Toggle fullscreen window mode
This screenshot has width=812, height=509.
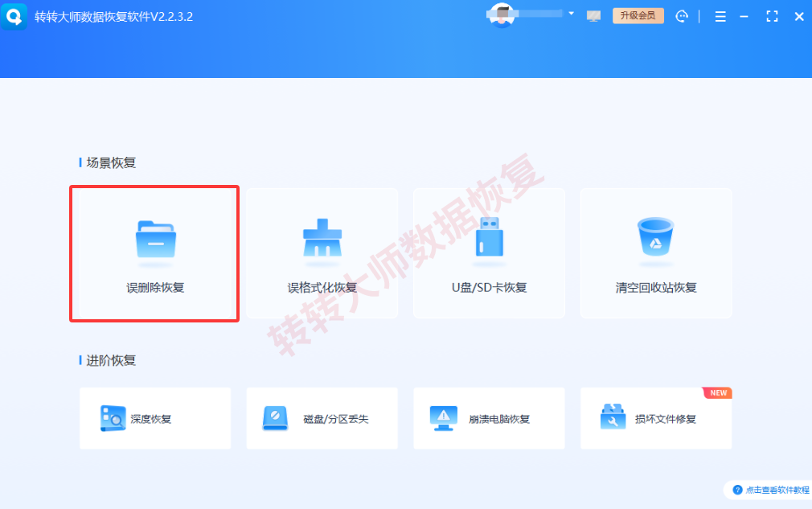pyautogui.click(x=772, y=17)
